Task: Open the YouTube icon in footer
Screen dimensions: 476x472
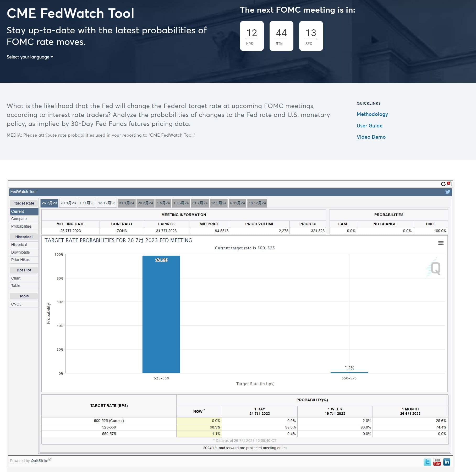Action: point(437,462)
